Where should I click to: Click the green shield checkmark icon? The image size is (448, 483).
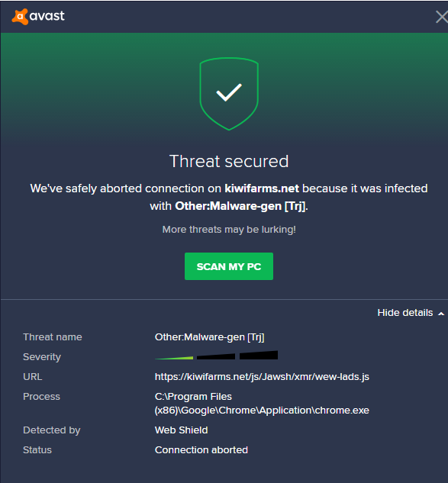click(229, 94)
